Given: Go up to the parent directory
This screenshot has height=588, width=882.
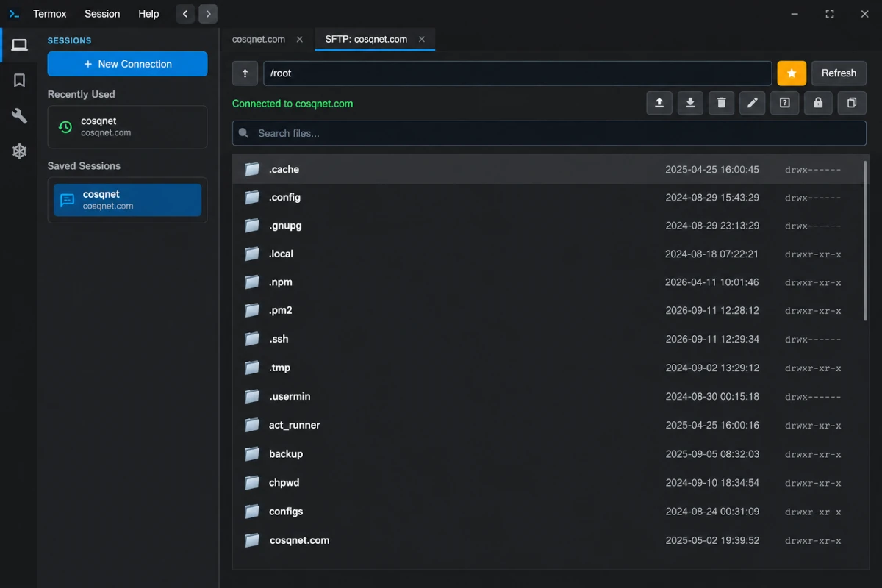Looking at the screenshot, I should [x=245, y=73].
